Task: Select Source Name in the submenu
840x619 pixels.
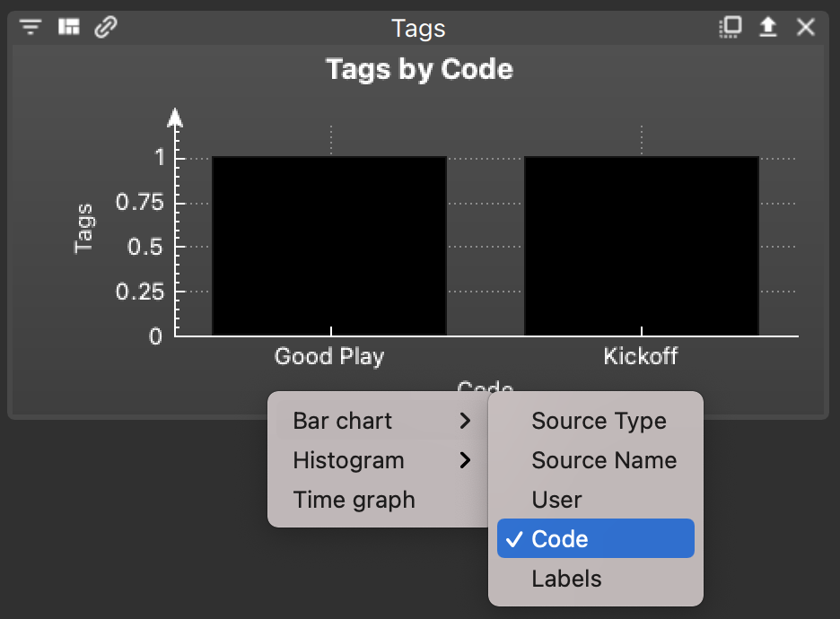Action: pos(596,460)
